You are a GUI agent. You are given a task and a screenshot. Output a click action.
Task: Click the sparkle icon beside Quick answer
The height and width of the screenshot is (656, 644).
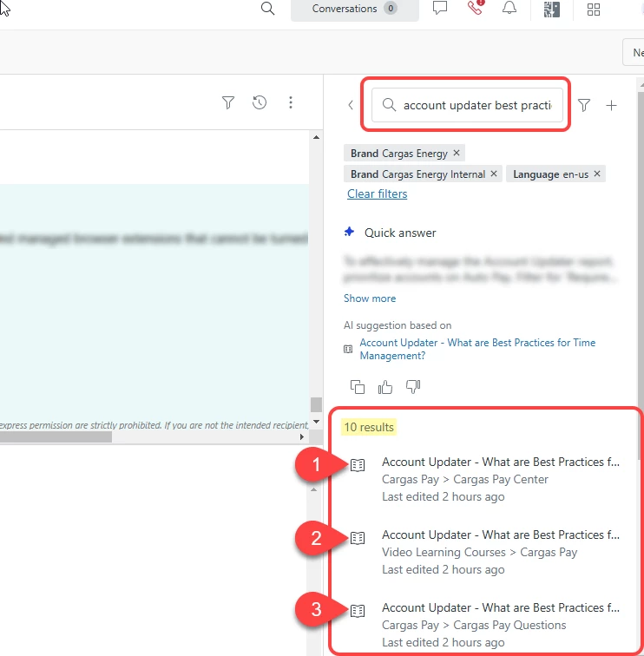(349, 232)
